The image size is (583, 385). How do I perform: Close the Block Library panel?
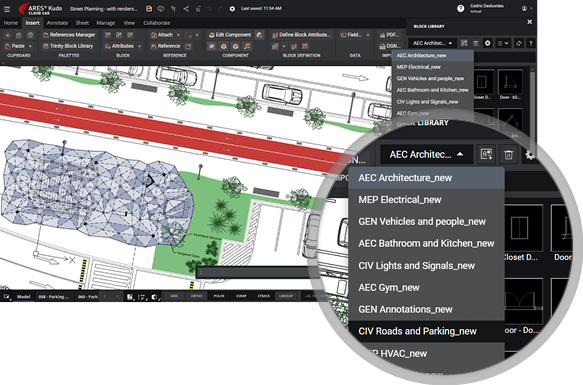coord(529,22)
